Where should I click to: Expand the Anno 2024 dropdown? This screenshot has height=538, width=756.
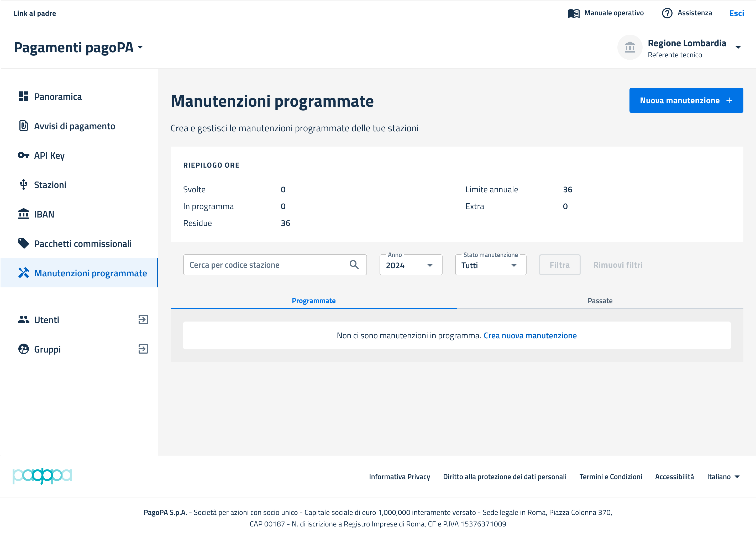tap(411, 265)
